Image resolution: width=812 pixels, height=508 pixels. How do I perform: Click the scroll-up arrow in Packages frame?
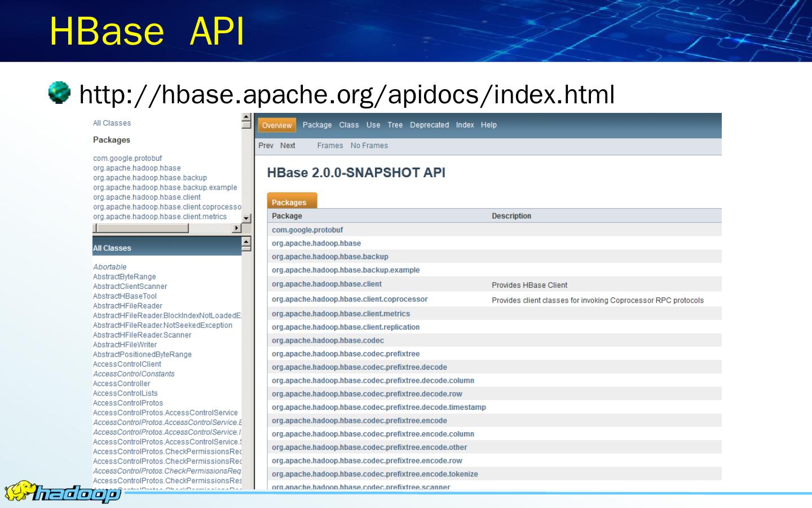point(246,117)
